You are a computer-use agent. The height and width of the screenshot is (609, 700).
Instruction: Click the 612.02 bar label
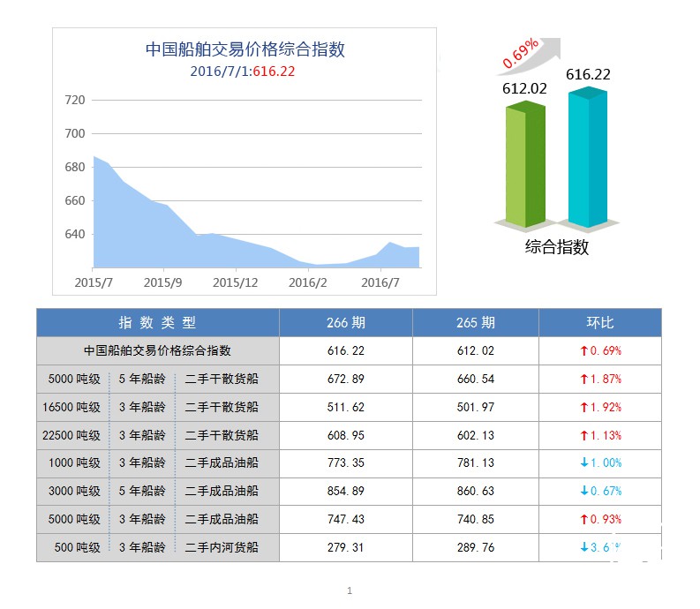(524, 88)
